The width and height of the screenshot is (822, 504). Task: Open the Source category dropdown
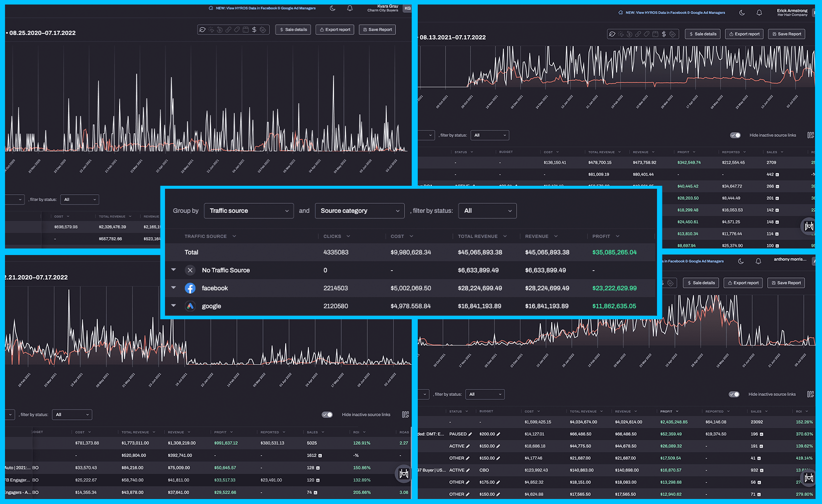click(359, 211)
